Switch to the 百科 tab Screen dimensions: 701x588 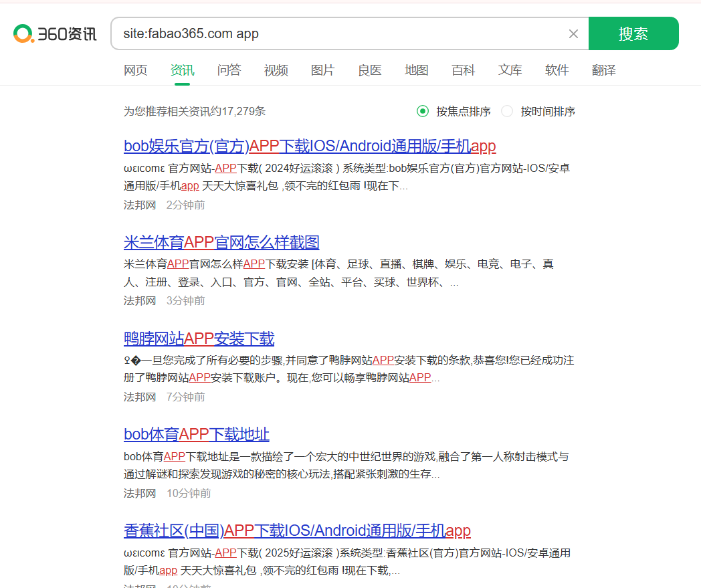463,70
